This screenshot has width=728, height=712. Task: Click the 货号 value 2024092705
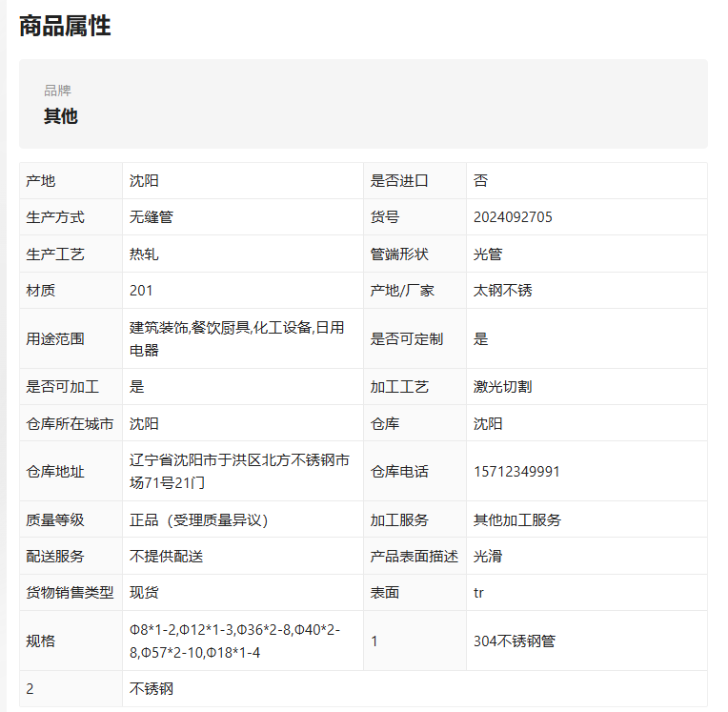pos(513,217)
